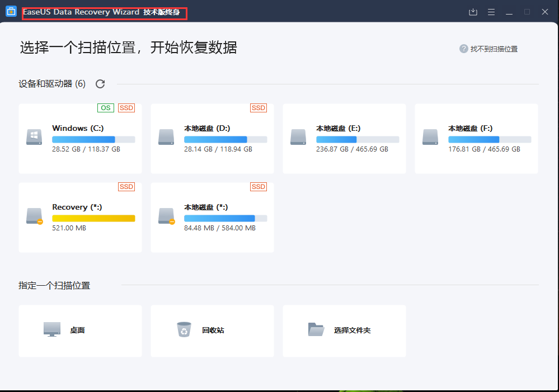Image resolution: width=559 pixels, height=392 pixels.
Task: Select the 本地磁盘 (*:) partition card
Action: click(212, 218)
